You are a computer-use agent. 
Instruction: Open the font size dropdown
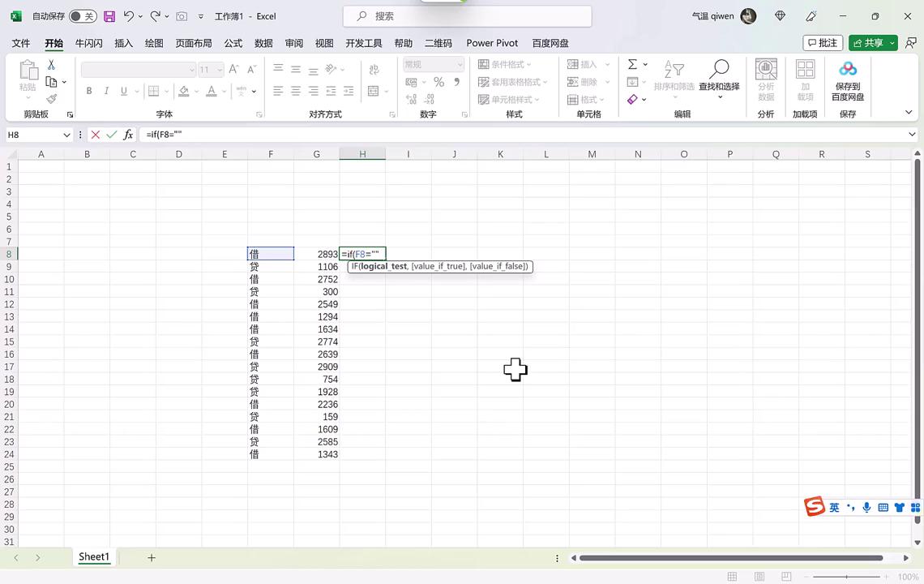(x=220, y=70)
